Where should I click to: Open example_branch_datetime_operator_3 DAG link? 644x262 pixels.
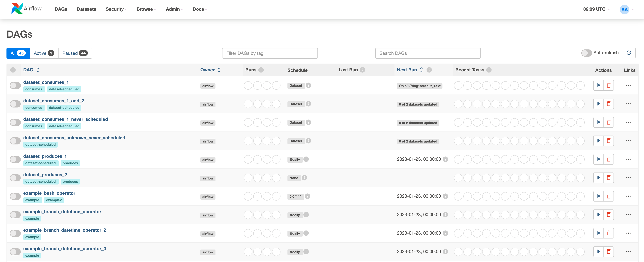pyautogui.click(x=65, y=249)
